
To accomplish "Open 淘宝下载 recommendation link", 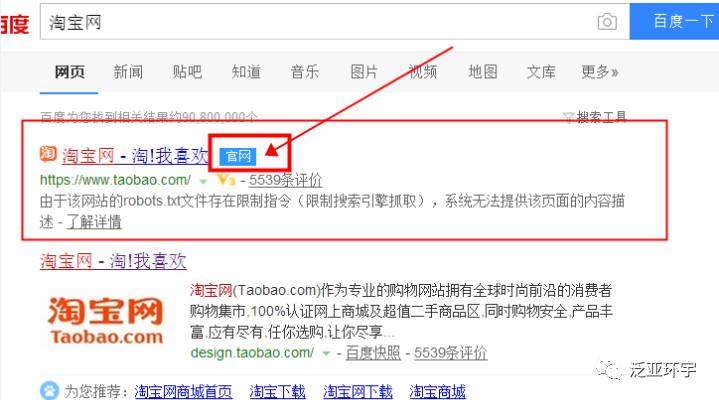I will (277, 392).
